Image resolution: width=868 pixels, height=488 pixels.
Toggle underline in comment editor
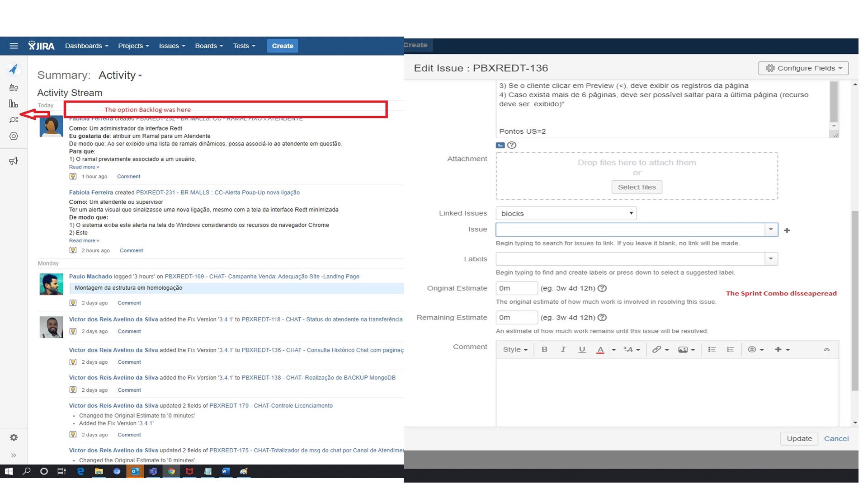pyautogui.click(x=582, y=349)
